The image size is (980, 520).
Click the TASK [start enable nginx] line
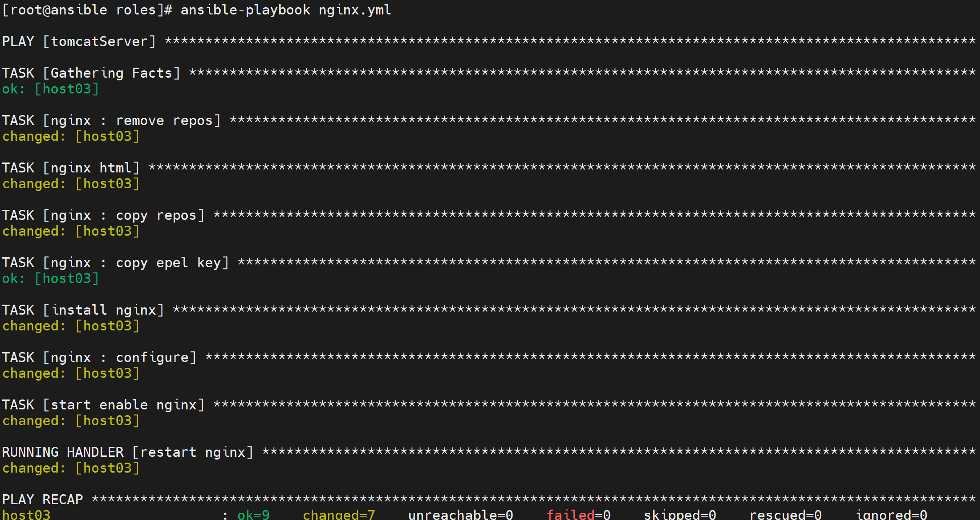point(103,405)
